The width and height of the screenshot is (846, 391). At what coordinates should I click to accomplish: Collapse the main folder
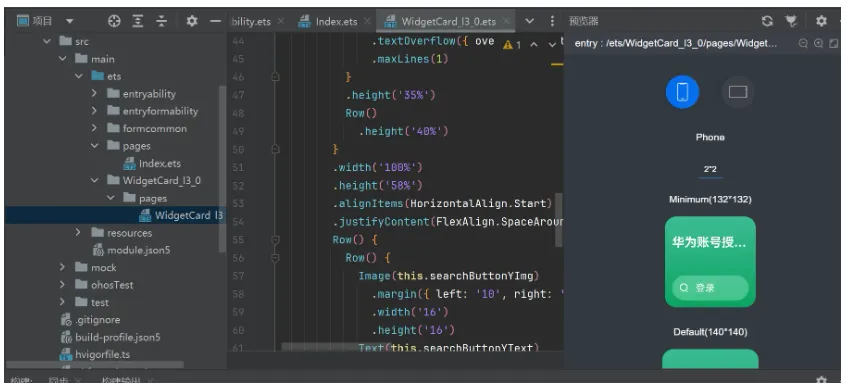(63, 59)
